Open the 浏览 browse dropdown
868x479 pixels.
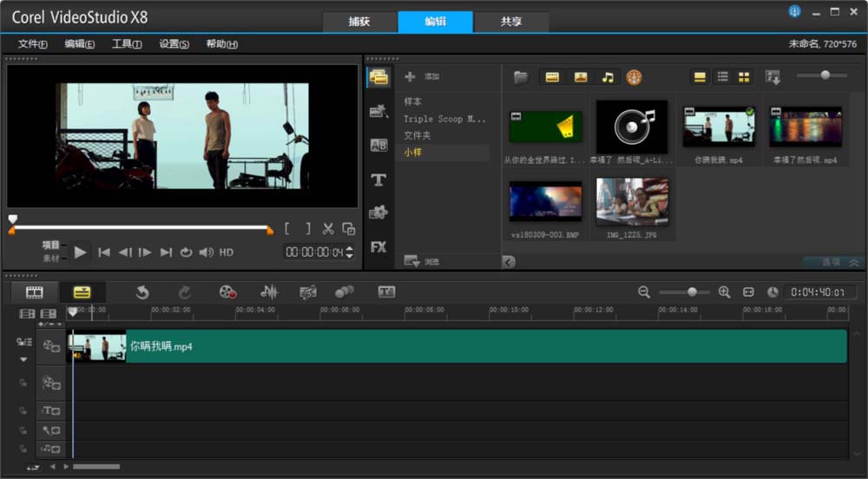(421, 261)
